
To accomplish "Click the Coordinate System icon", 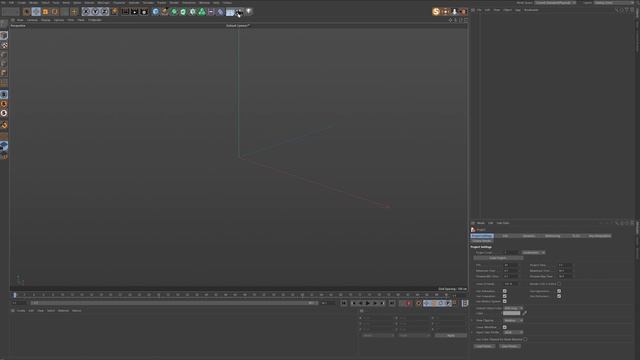I will tap(114, 12).
